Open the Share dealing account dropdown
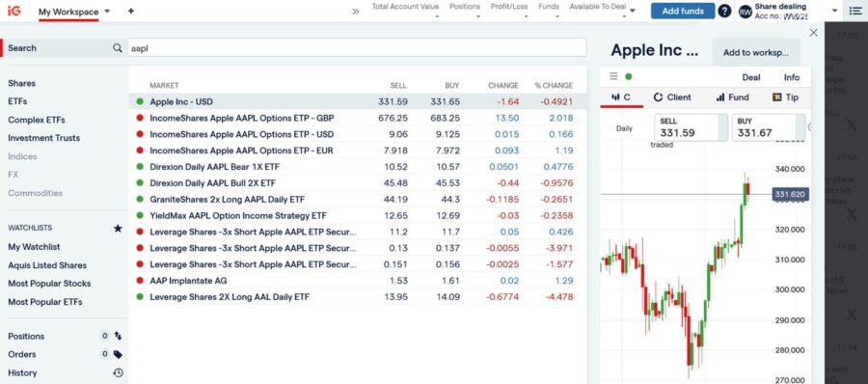This screenshot has height=384, width=868. pyautogui.click(x=835, y=11)
